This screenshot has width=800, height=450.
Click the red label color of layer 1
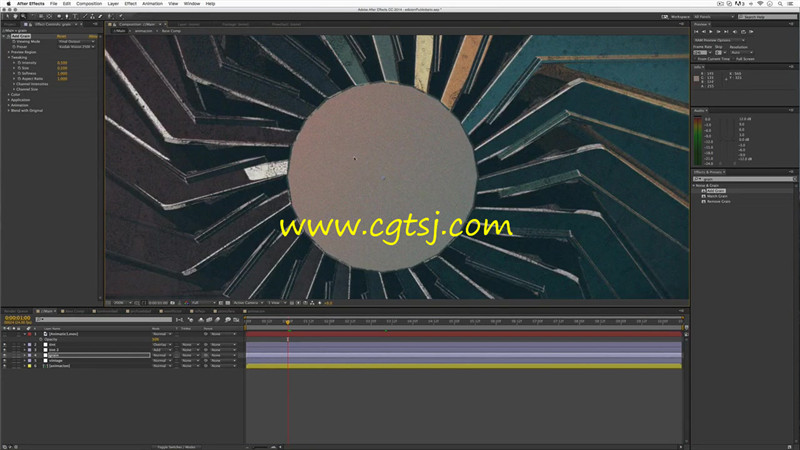30,334
